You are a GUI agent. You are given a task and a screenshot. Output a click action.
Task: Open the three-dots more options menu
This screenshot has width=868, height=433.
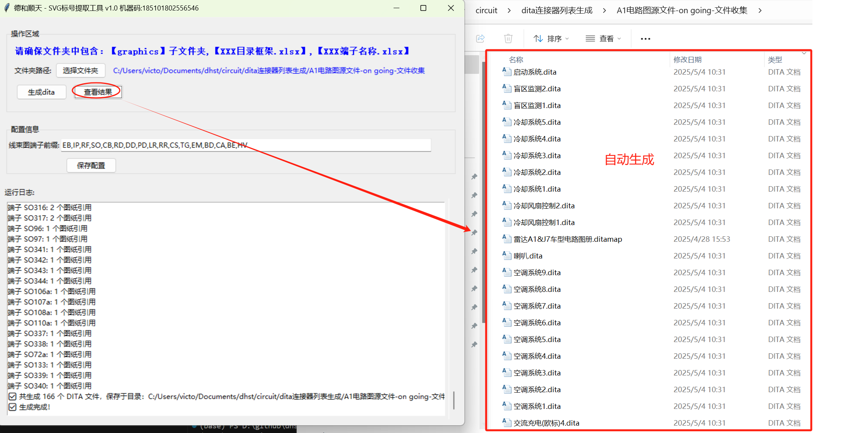point(645,38)
